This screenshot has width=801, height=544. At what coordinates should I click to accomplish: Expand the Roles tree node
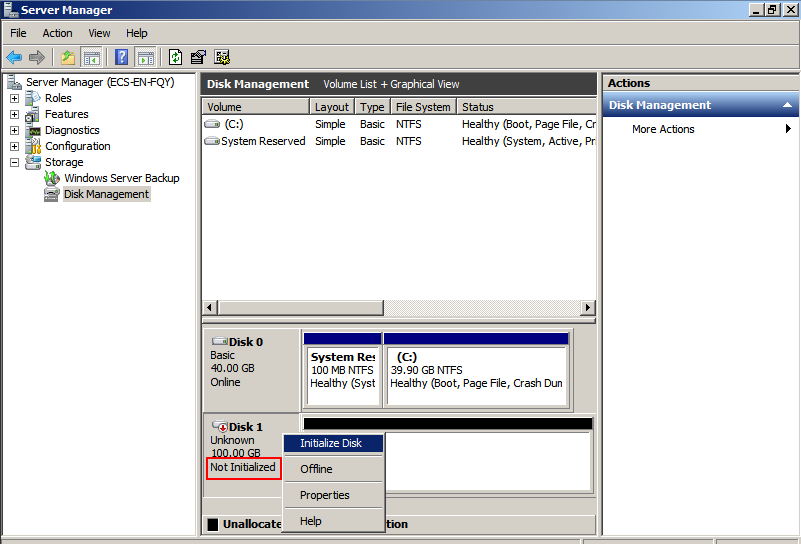coord(15,98)
